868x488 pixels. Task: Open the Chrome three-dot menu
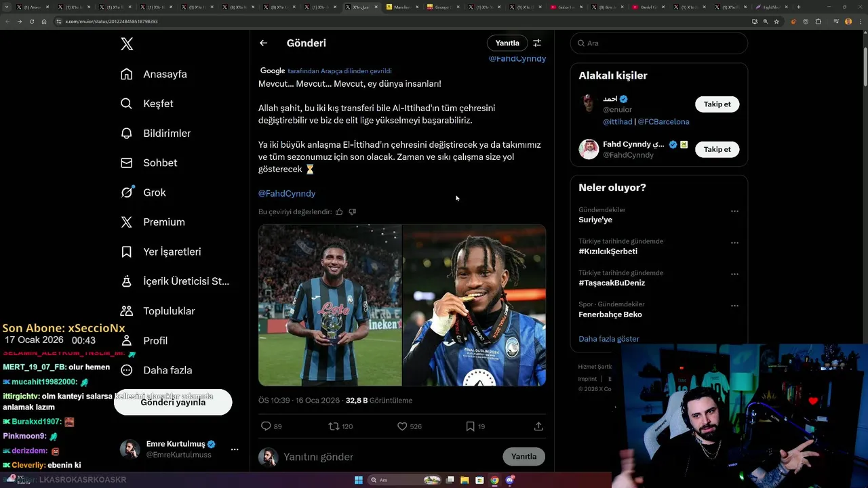tap(860, 22)
